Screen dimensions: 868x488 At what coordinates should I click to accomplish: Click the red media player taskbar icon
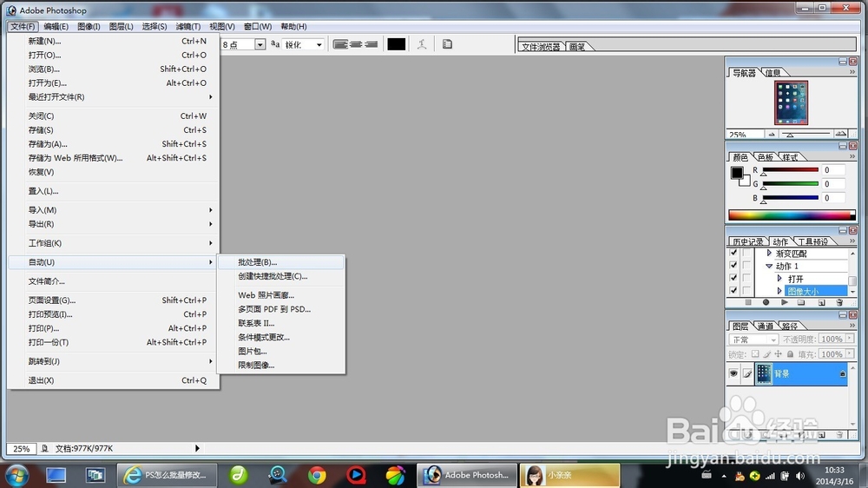pos(356,475)
